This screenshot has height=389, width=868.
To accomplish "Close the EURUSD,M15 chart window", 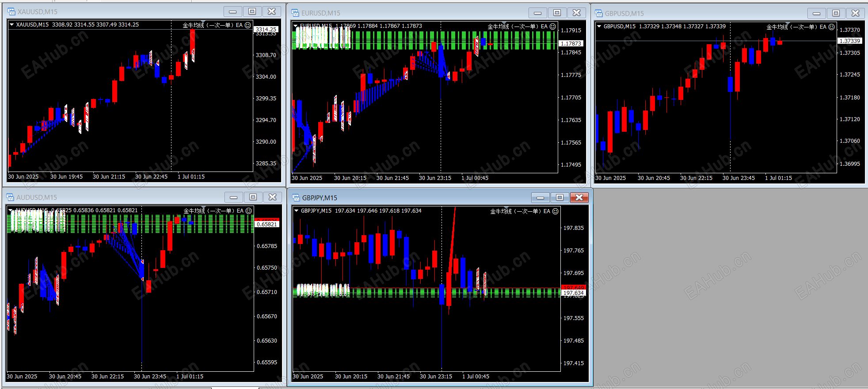I will pos(577,13).
